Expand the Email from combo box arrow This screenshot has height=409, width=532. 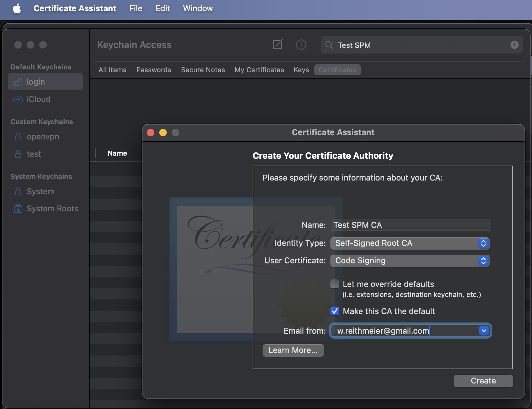pyautogui.click(x=484, y=331)
